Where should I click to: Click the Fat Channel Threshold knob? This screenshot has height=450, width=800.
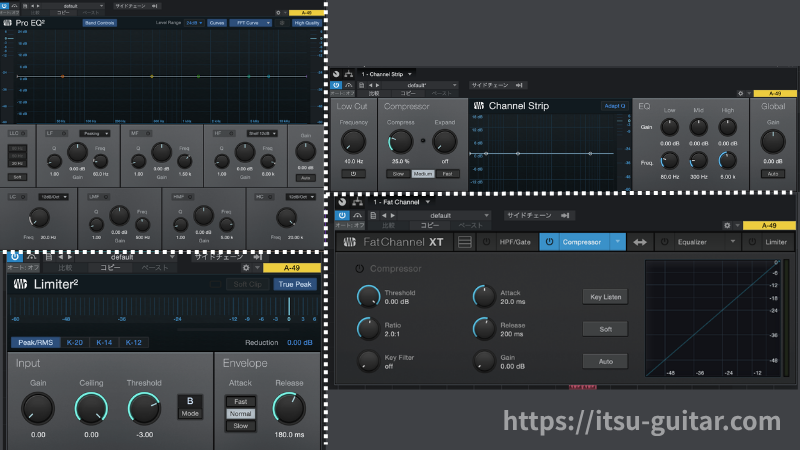[x=368, y=296]
